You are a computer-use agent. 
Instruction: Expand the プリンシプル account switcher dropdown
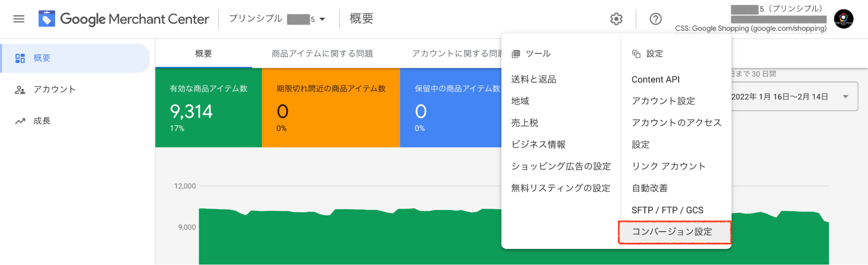coord(322,19)
